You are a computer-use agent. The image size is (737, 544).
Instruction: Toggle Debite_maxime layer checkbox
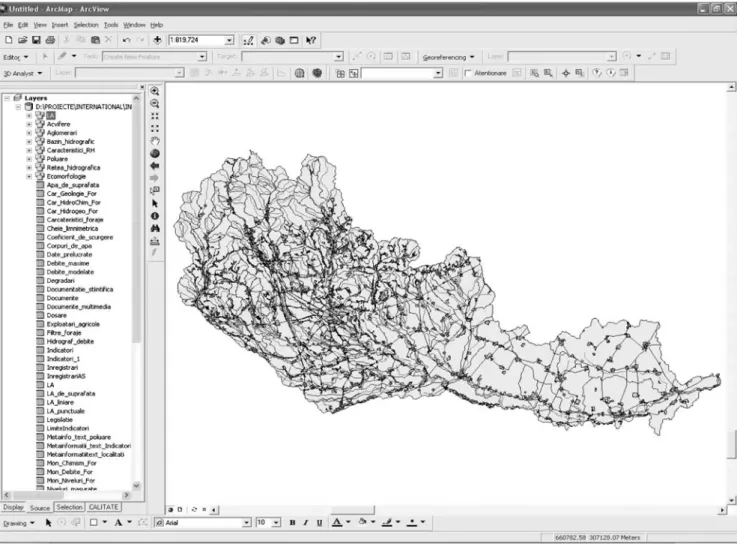tap(40, 263)
